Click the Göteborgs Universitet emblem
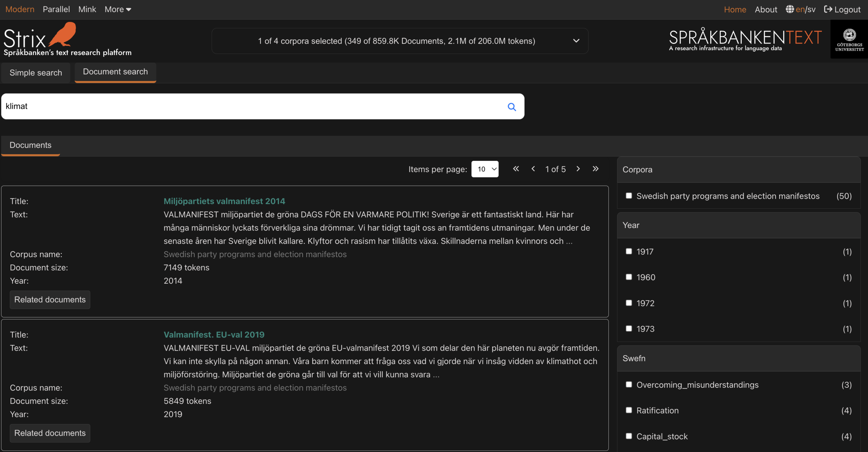This screenshot has width=868, height=452. click(x=849, y=39)
